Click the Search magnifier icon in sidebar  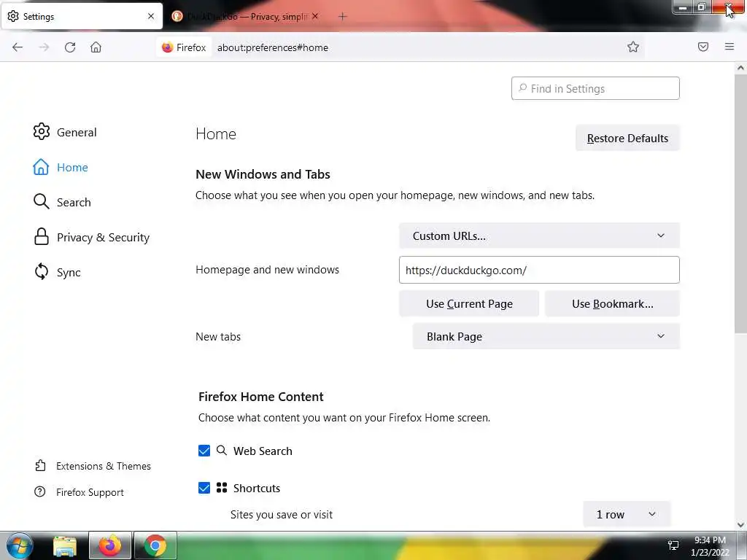click(42, 201)
